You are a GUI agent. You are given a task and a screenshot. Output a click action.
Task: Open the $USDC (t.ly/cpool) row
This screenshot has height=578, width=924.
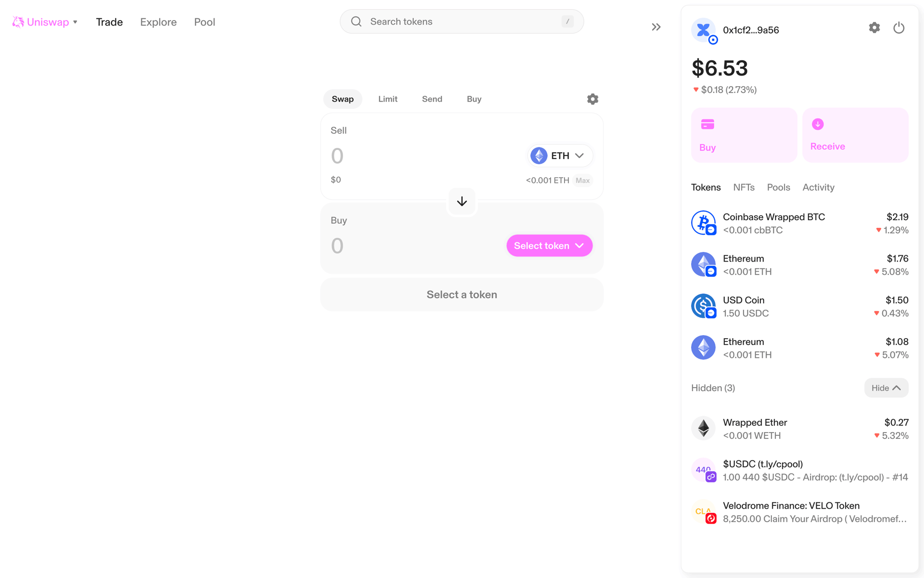pos(800,470)
